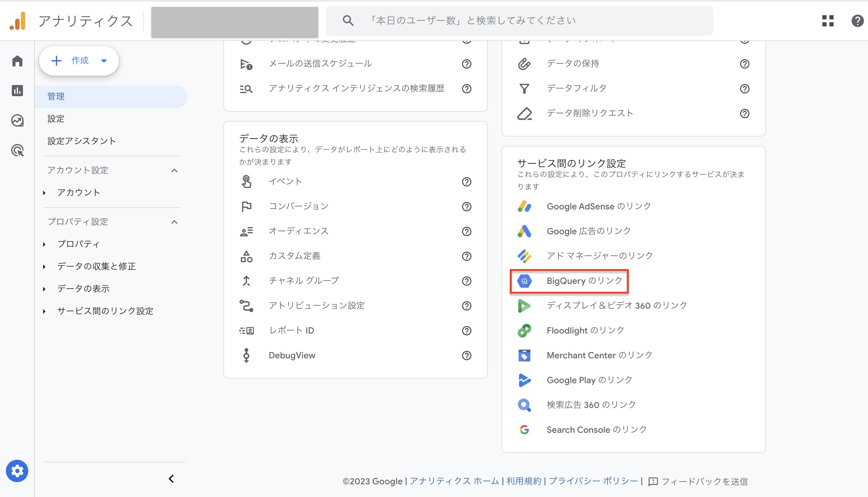Image resolution: width=868 pixels, height=497 pixels.
Task: Open help for カスタム定義
Action: point(466,256)
